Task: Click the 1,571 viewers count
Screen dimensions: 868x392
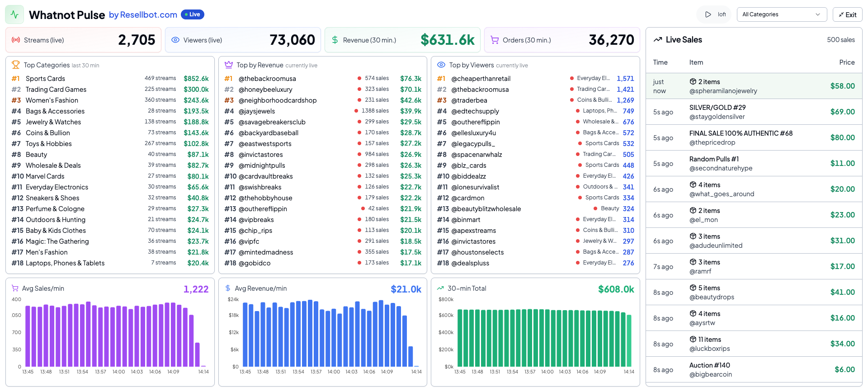Action: (625, 78)
